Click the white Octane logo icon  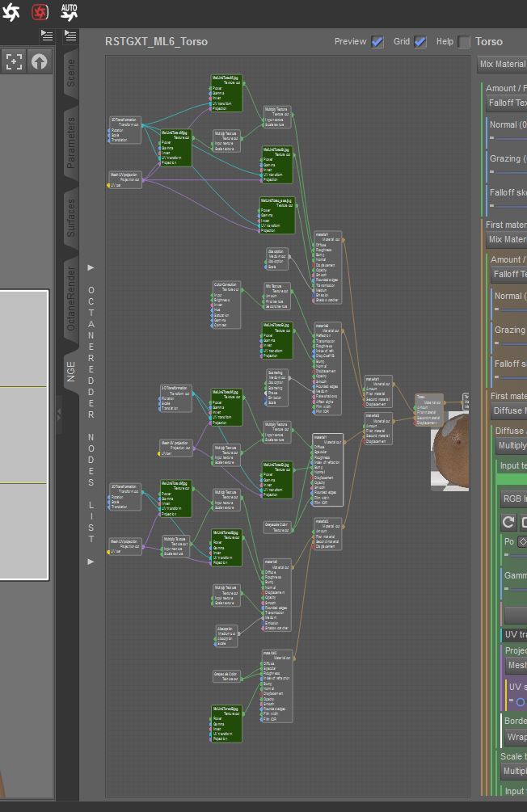[11, 11]
